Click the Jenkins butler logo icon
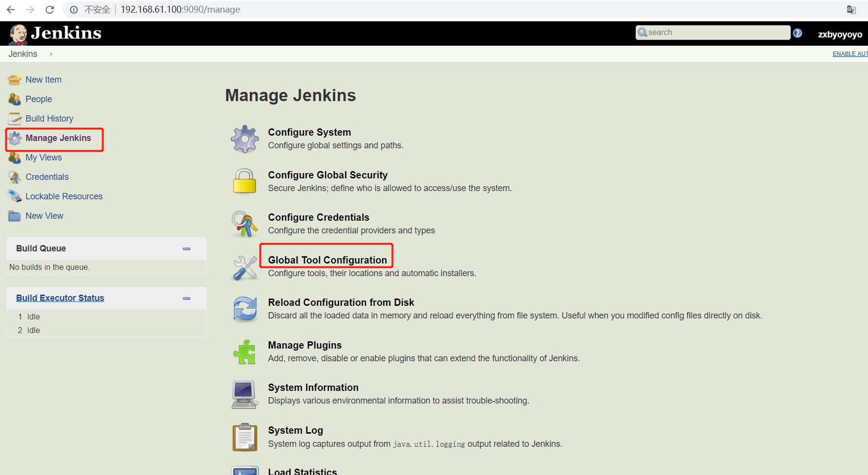The width and height of the screenshot is (868, 475). pos(18,34)
